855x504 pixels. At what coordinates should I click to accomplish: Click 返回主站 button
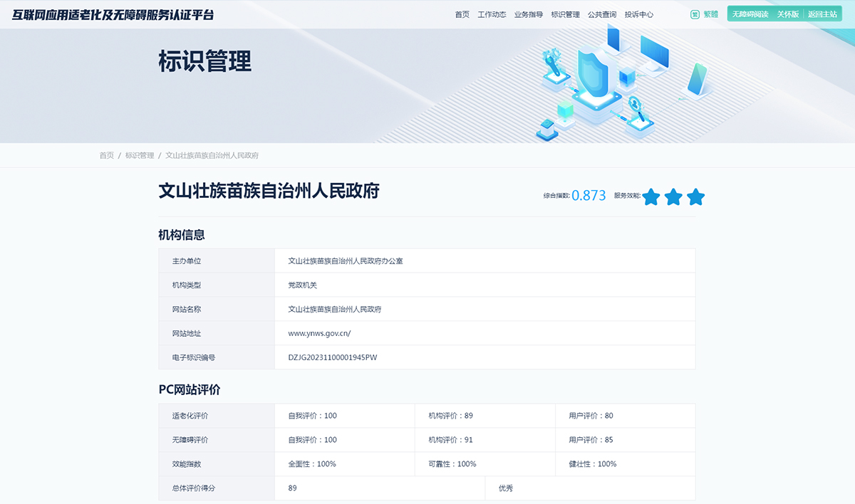[822, 14]
